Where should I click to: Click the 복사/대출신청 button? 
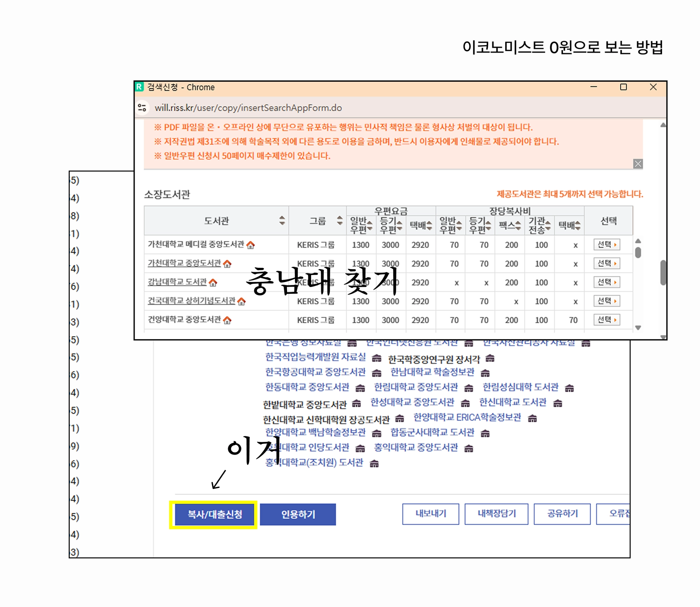coord(214,514)
